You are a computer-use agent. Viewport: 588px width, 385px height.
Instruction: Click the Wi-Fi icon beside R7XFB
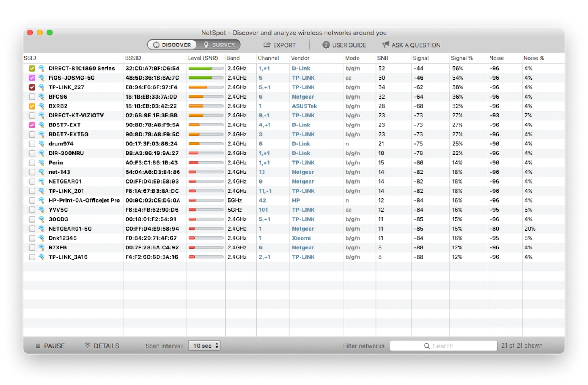click(41, 248)
